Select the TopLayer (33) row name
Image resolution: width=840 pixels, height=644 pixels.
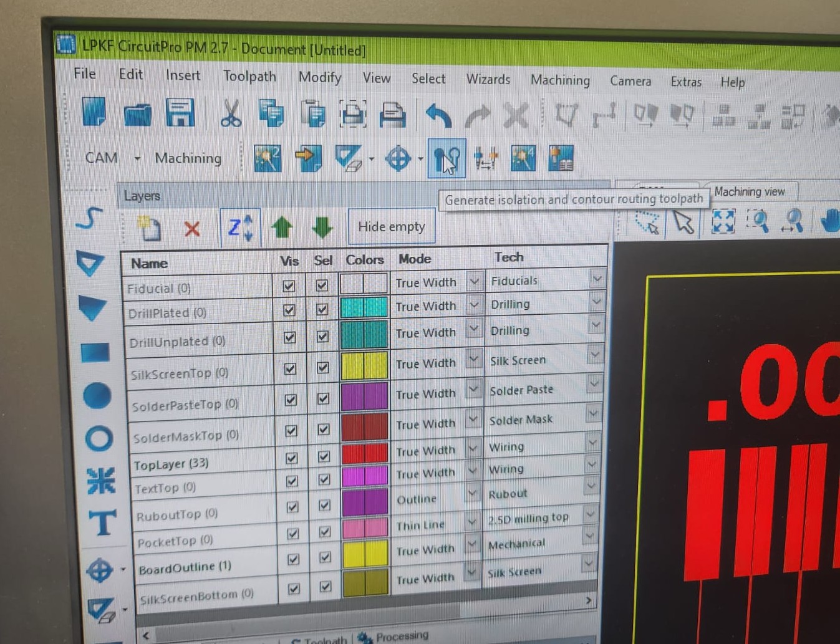point(171,464)
